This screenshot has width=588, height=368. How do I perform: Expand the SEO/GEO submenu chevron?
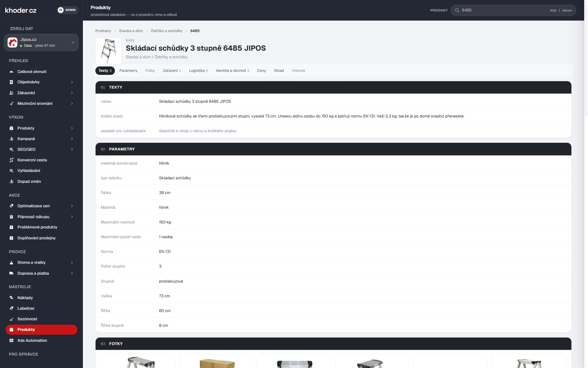pos(72,149)
